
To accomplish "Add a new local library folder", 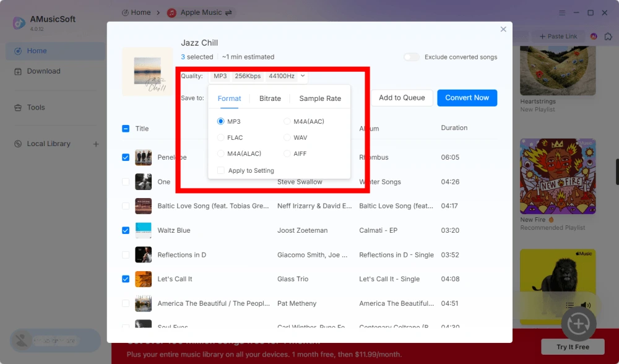I will tap(96, 144).
